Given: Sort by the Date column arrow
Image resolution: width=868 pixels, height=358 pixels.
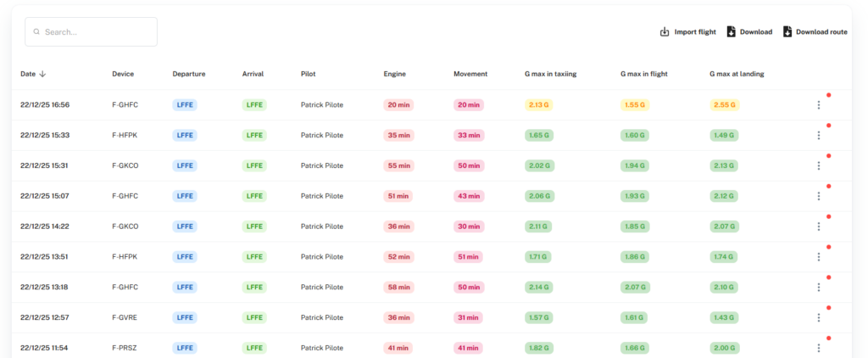Looking at the screenshot, I should 43,74.
